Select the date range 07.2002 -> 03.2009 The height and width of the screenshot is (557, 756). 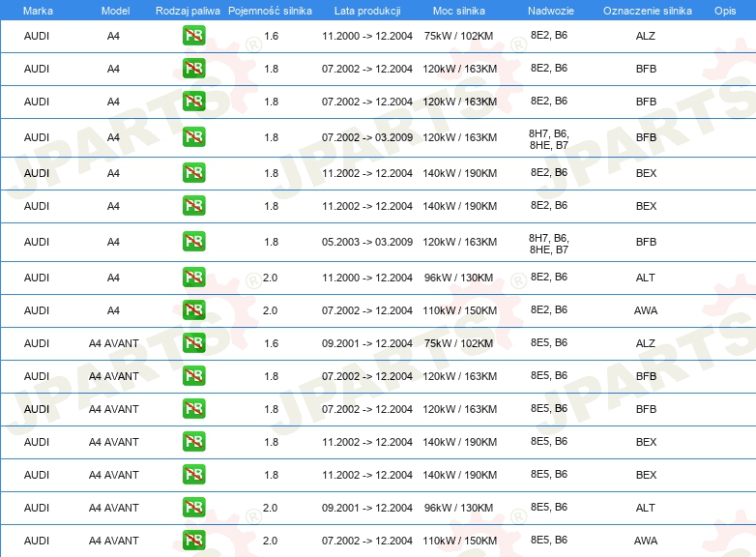click(367, 137)
